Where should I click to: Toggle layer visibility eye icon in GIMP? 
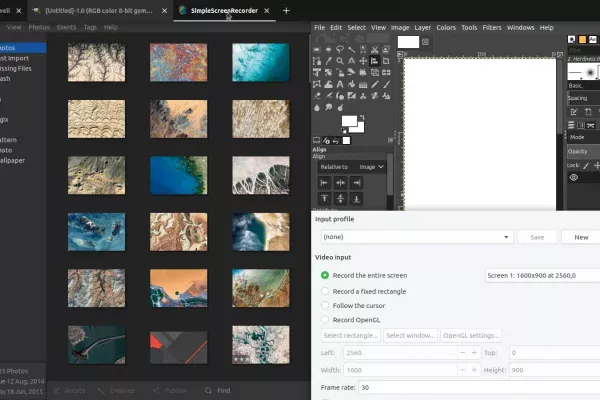click(574, 178)
